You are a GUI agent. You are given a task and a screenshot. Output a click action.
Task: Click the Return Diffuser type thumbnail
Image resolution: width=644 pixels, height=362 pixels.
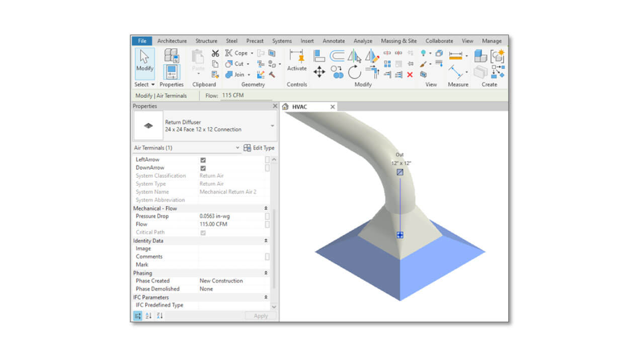coord(148,126)
